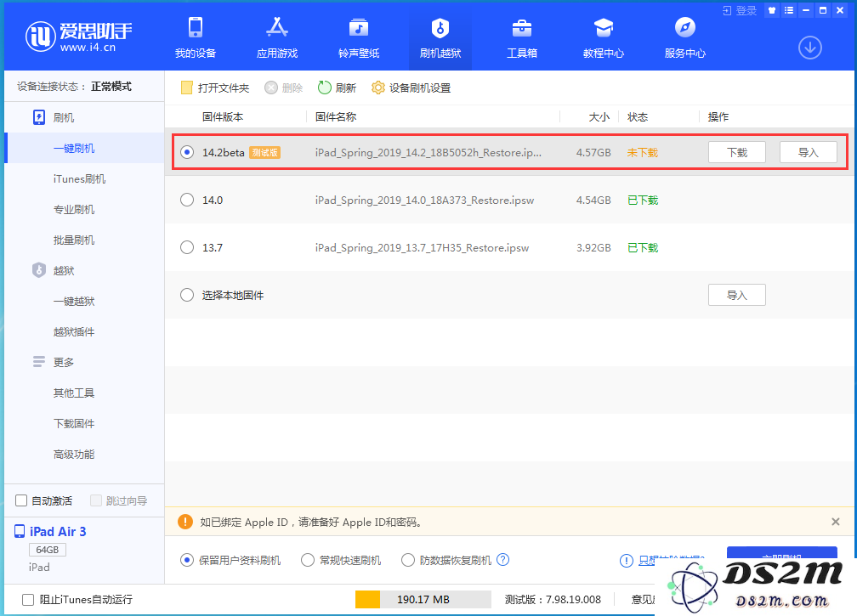Dismiss the Apple ID warning notice
The image size is (857, 616).
835,522
